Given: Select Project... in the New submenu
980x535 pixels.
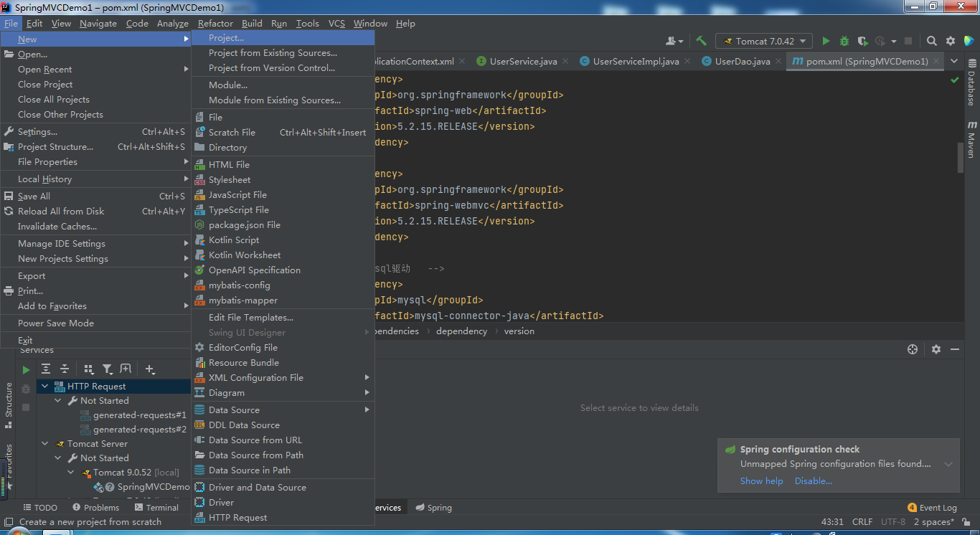Looking at the screenshot, I should 283,37.
